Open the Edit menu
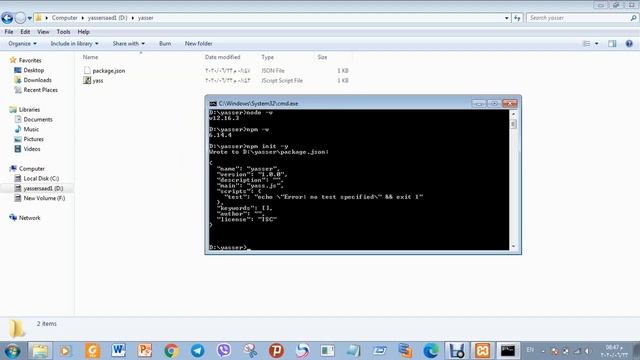The height and width of the screenshot is (360, 640). coord(25,31)
